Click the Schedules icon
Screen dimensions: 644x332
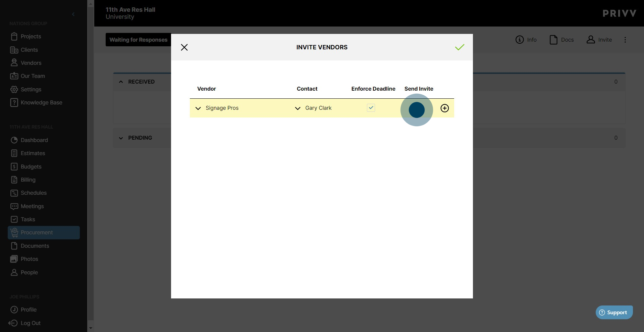14,193
